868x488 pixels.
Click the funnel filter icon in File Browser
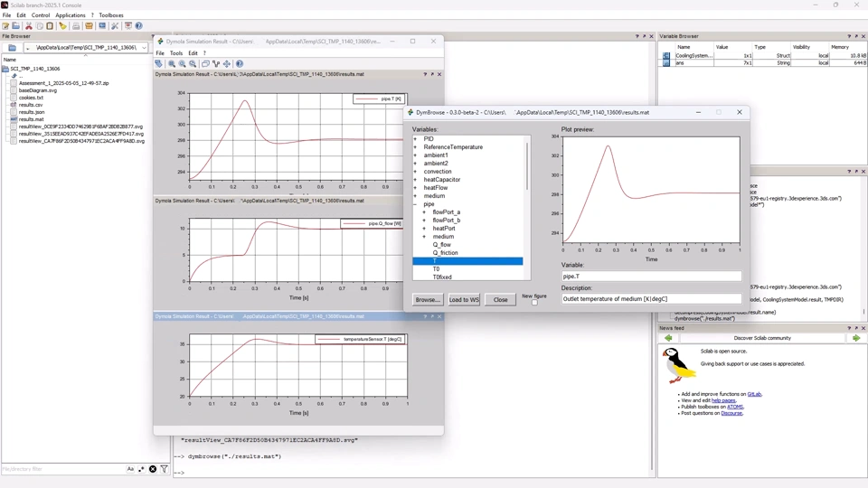point(165,469)
